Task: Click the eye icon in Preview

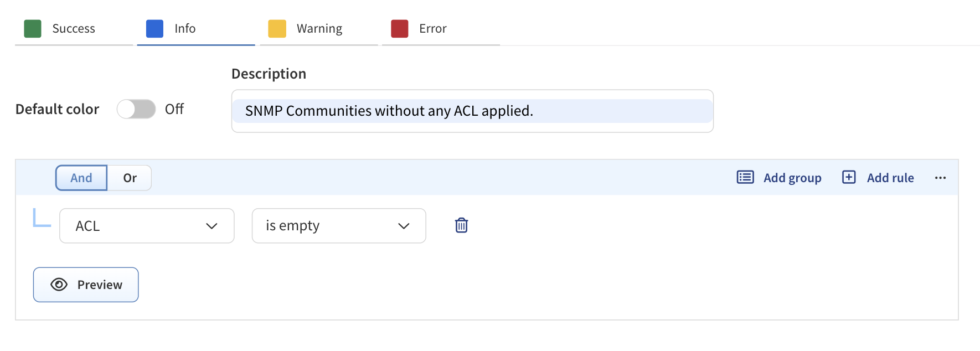Action: click(x=59, y=285)
